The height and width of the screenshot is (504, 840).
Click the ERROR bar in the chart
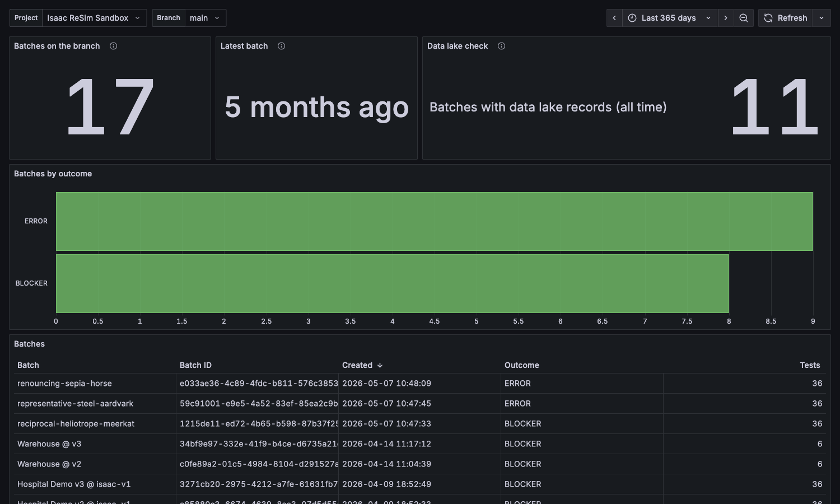coord(434,221)
